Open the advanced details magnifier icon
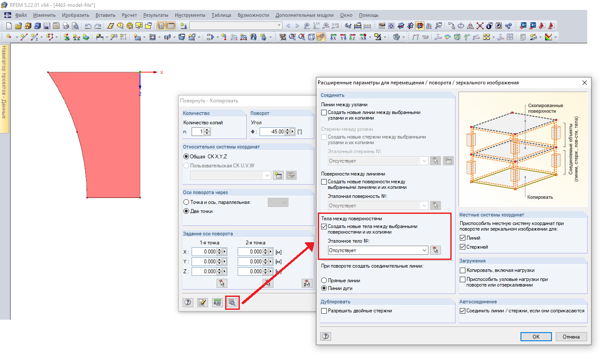 232,302
